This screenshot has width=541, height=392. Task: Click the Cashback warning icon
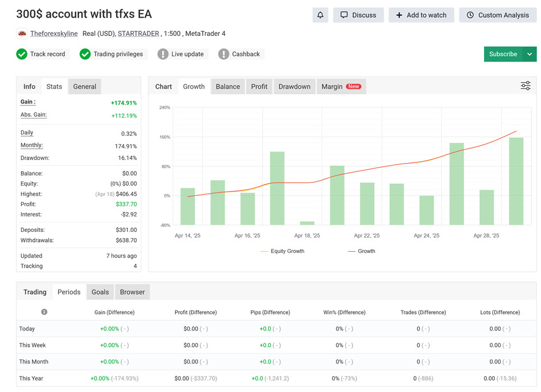point(224,54)
